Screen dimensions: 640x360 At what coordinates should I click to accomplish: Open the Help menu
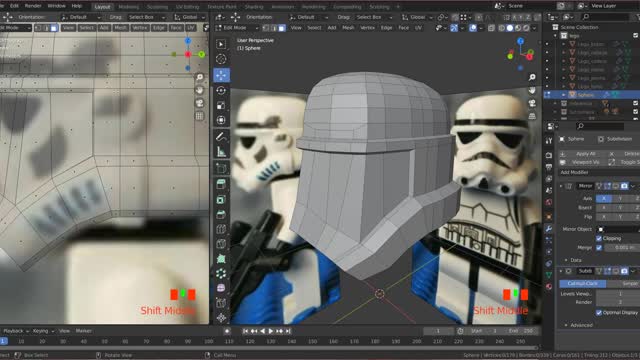(x=77, y=6)
